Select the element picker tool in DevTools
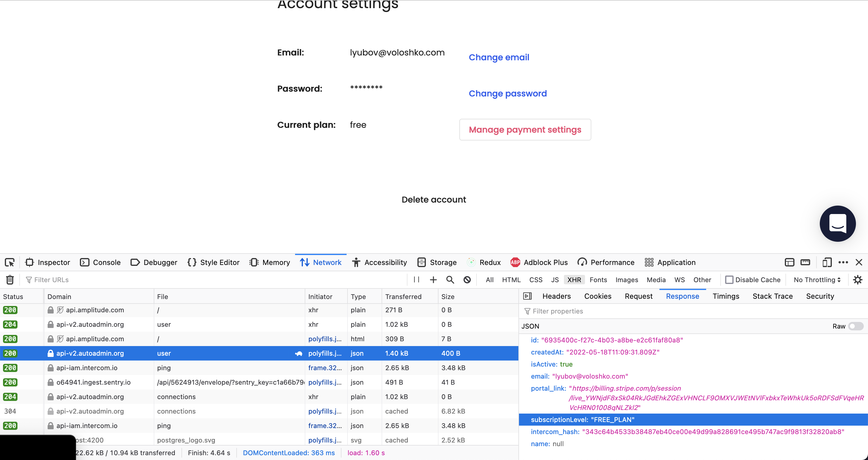 click(10, 262)
